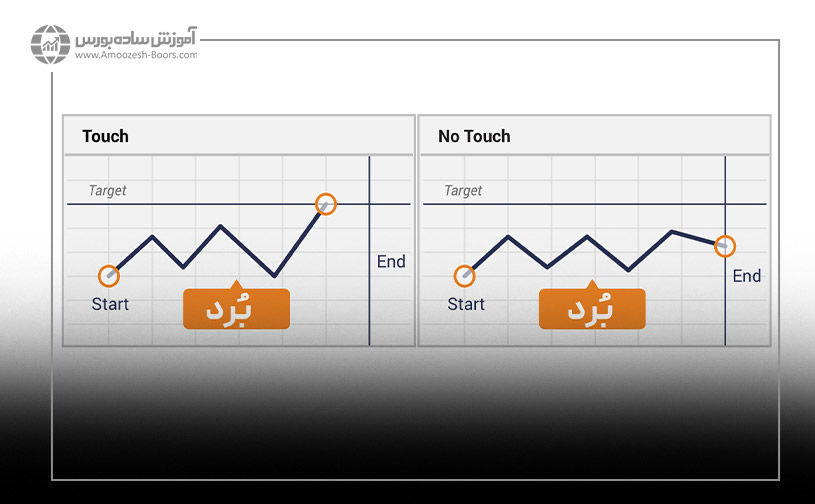This screenshot has width=815, height=504.
Task: Click the "Start" text in Touch chart
Action: [x=110, y=304]
